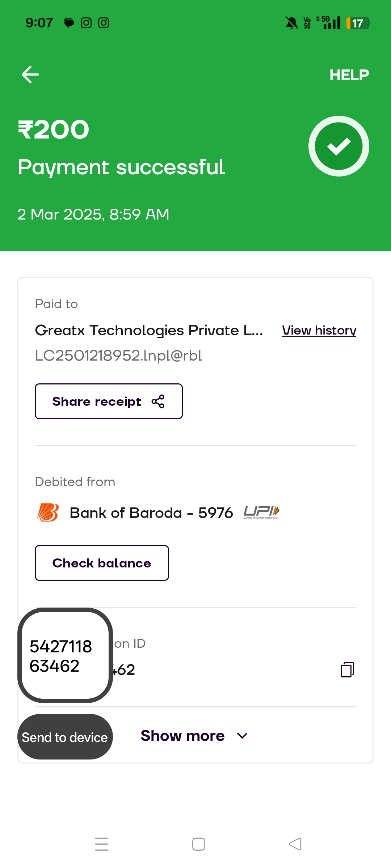Tap the first Instagram notification icon
Screen dimensions: 391x868
[x=86, y=23]
